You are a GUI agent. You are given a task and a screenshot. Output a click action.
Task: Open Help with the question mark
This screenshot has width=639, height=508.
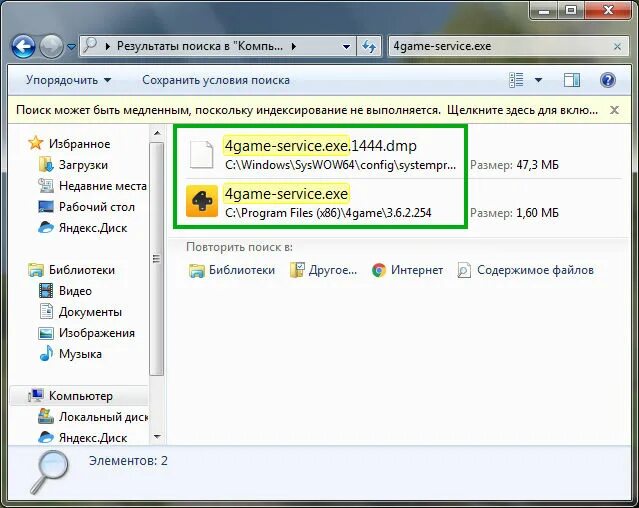click(607, 80)
